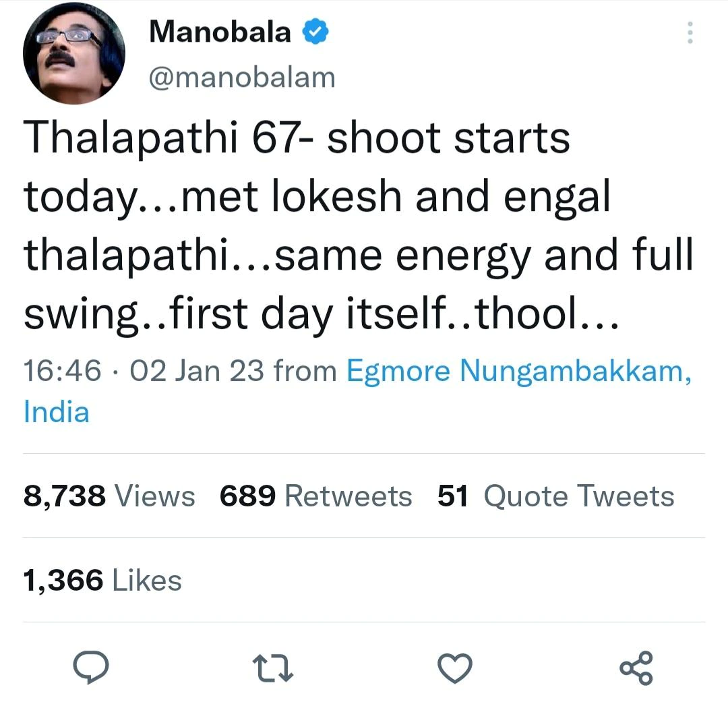Open Manobala's profile picture thumbnail
The height and width of the screenshot is (708, 728).
(74, 53)
